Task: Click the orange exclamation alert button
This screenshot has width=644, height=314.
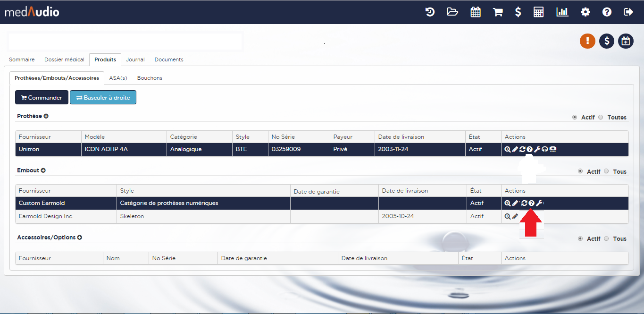Action: (x=587, y=41)
